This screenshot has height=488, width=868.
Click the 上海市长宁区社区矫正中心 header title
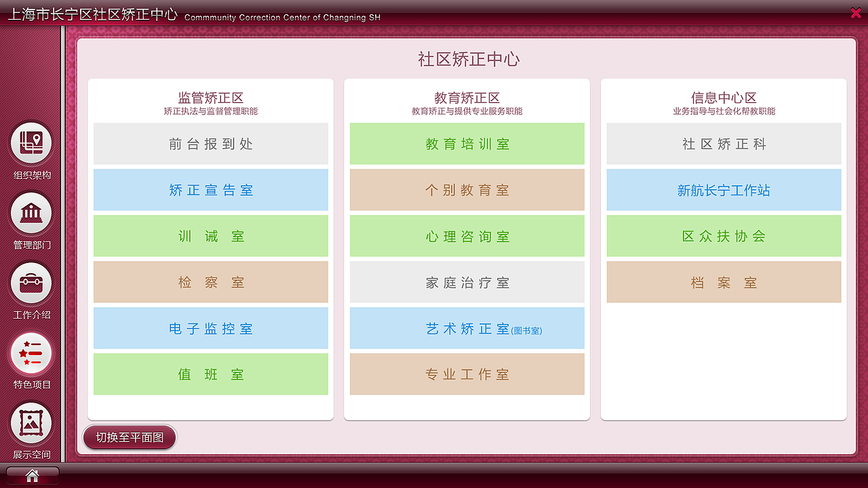point(92,14)
